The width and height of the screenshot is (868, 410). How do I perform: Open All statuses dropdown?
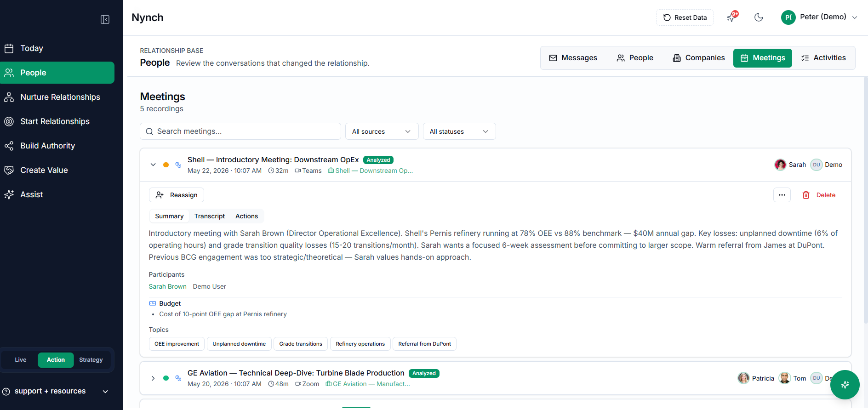[x=459, y=131]
